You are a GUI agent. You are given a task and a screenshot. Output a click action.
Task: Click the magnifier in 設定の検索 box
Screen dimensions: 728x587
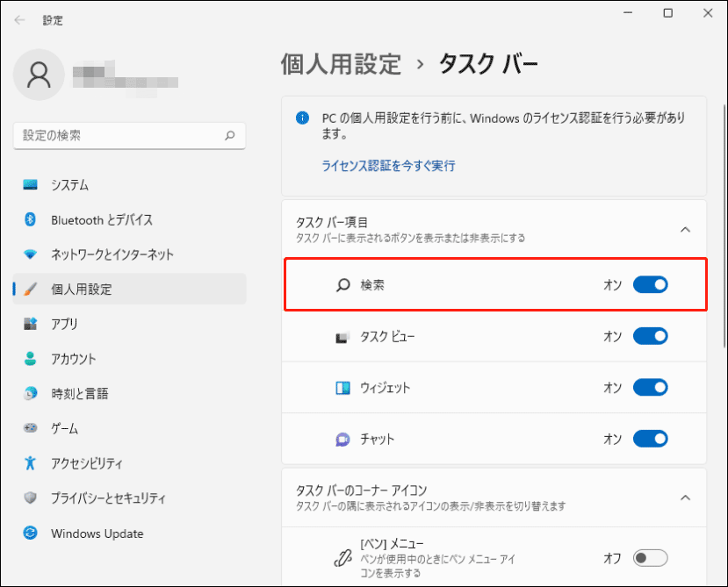coord(230,135)
